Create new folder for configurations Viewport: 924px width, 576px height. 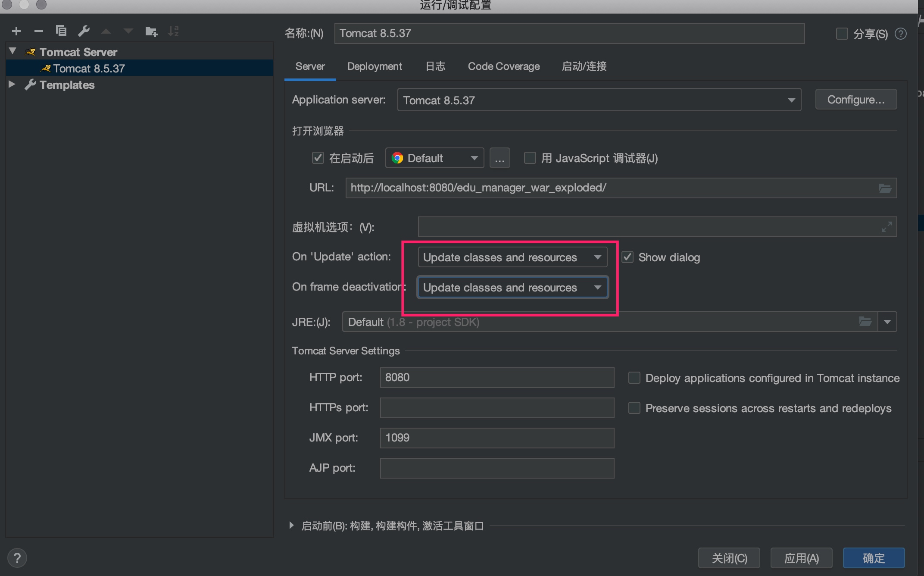(151, 31)
